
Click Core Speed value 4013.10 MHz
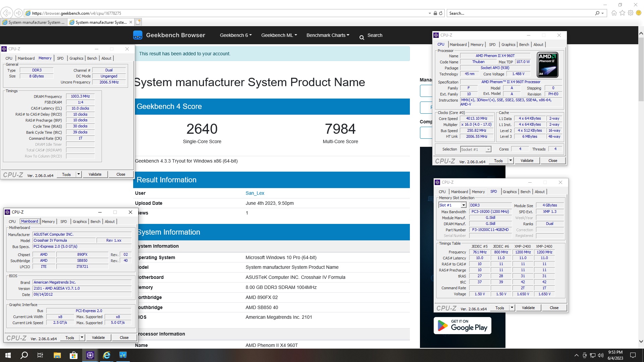click(x=477, y=119)
